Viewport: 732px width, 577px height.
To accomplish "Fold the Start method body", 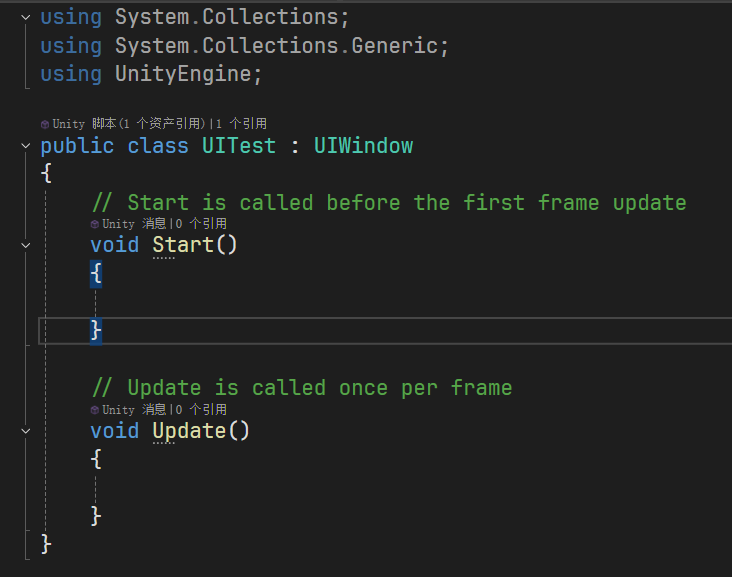I will tap(26, 245).
